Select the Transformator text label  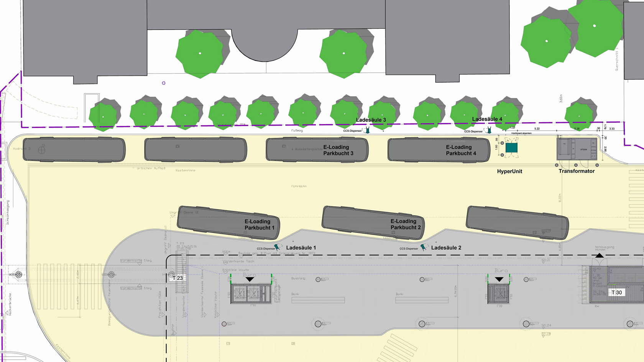[576, 171]
